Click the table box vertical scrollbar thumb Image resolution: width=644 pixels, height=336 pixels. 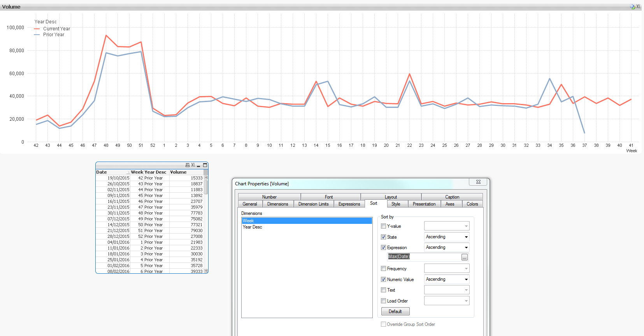[x=206, y=187]
